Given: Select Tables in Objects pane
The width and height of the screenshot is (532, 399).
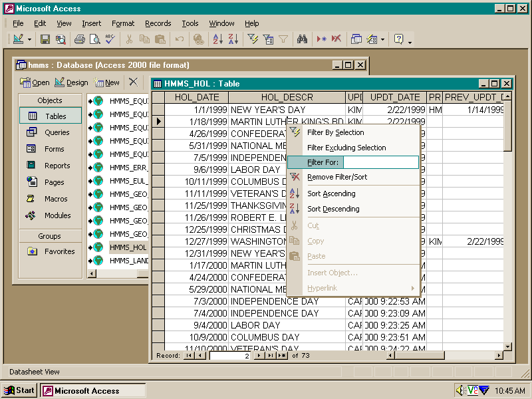Looking at the screenshot, I should pyautogui.click(x=51, y=116).
